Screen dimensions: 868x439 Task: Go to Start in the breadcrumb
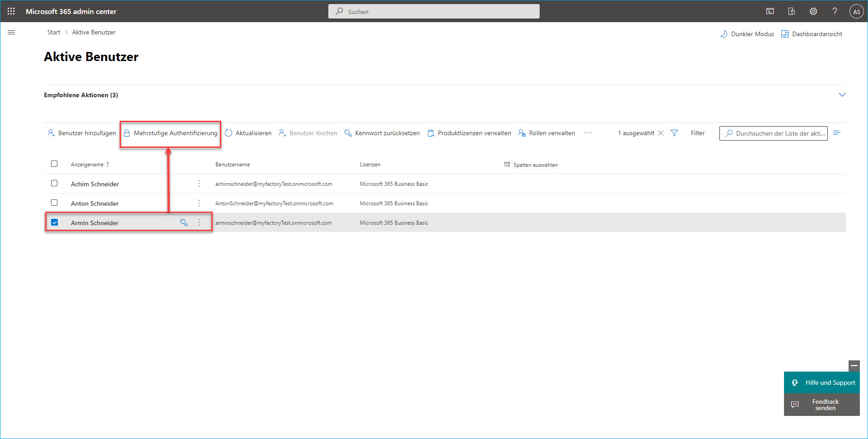54,32
